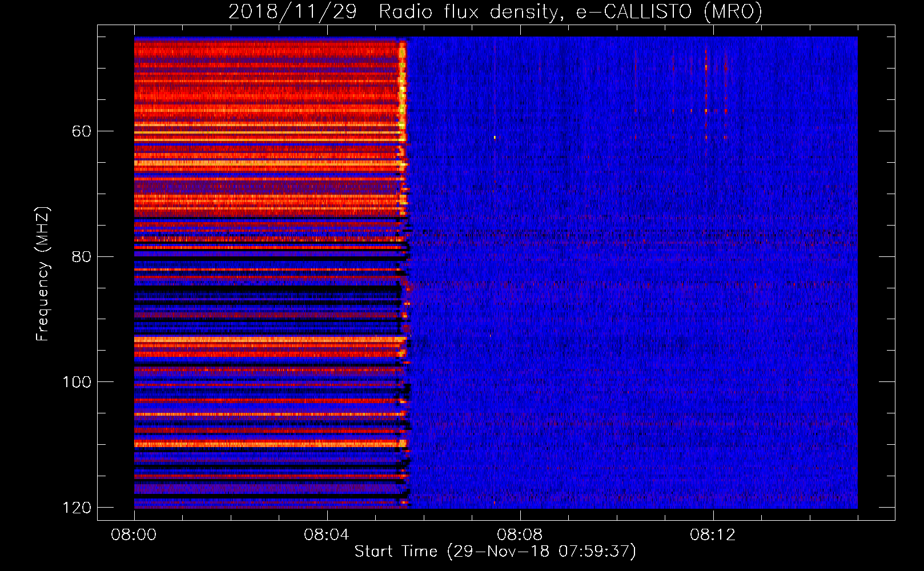Click the 80 frequency tick label
This screenshot has width=924, height=571.
(82, 256)
